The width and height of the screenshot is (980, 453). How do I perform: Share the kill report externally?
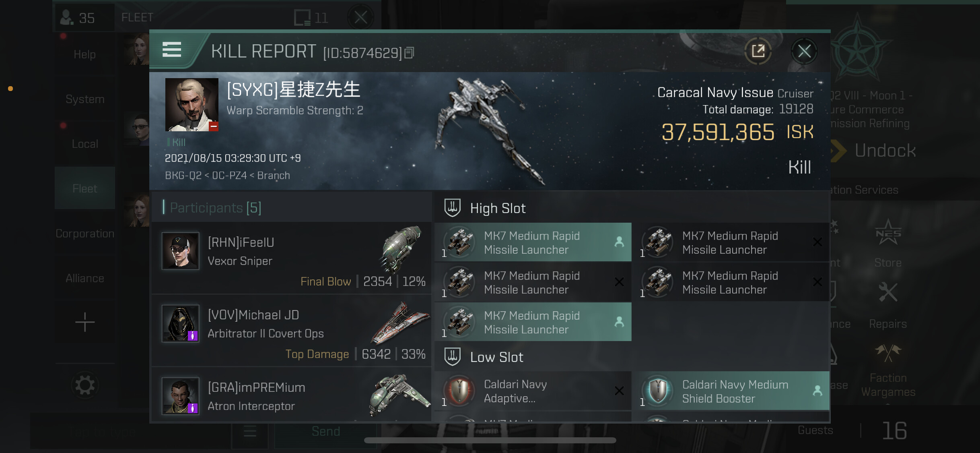point(758,51)
